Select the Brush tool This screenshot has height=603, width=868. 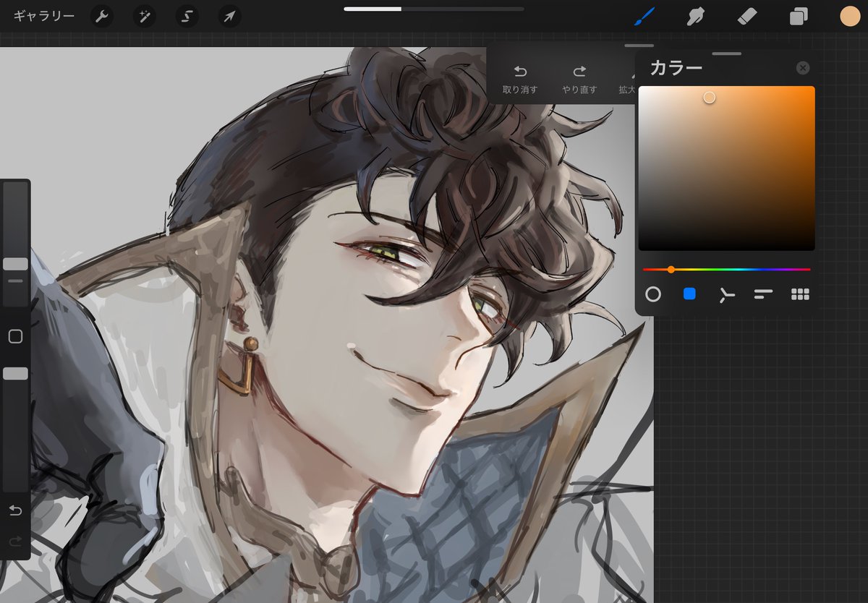tap(644, 16)
